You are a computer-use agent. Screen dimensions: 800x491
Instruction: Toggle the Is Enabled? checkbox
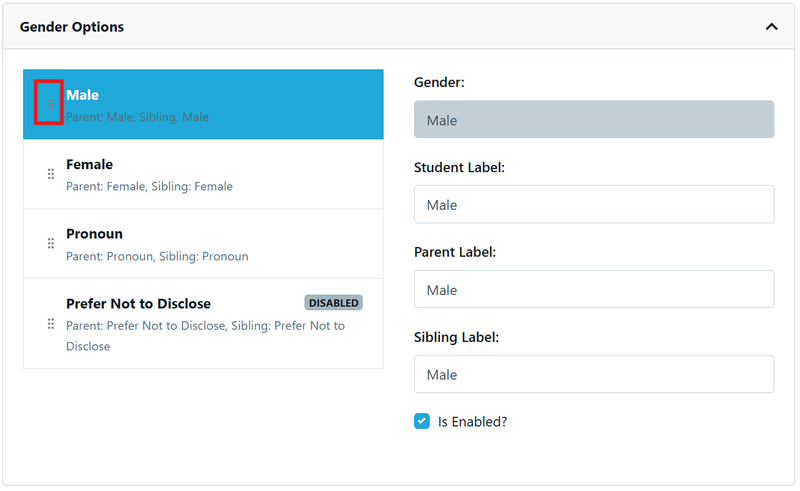[422, 421]
